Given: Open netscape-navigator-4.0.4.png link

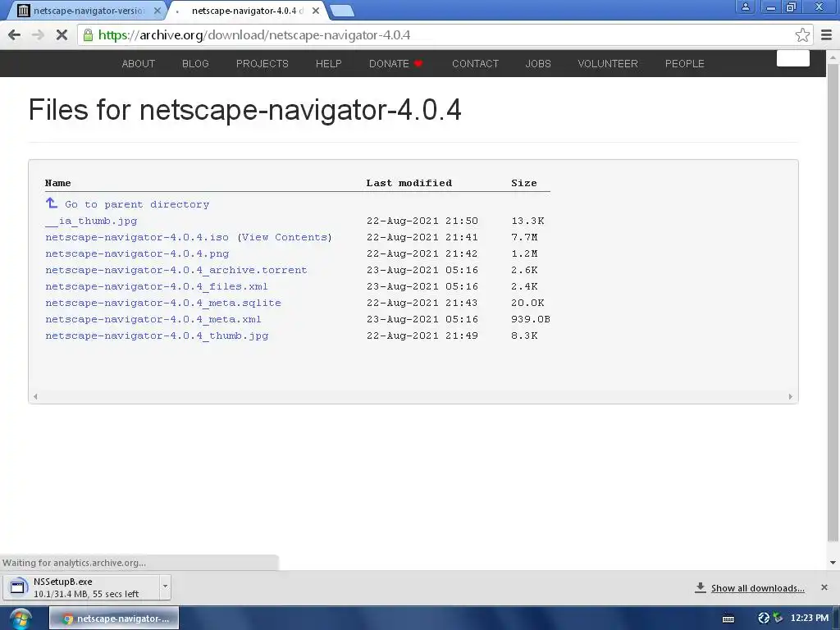Looking at the screenshot, I should pyautogui.click(x=137, y=254).
